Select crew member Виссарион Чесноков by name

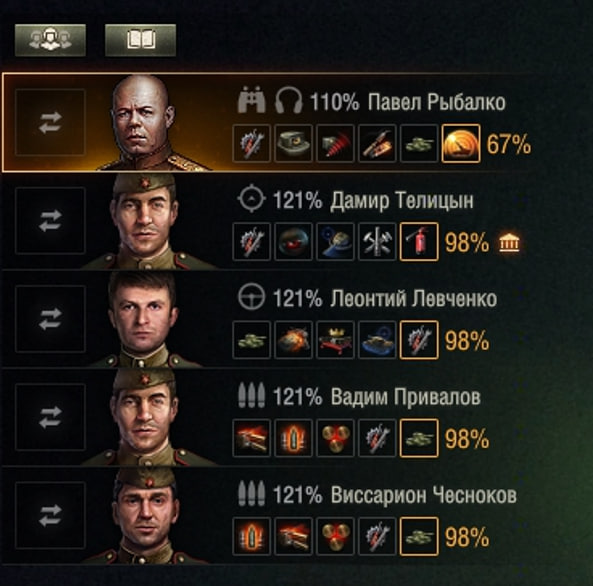[x=424, y=495]
